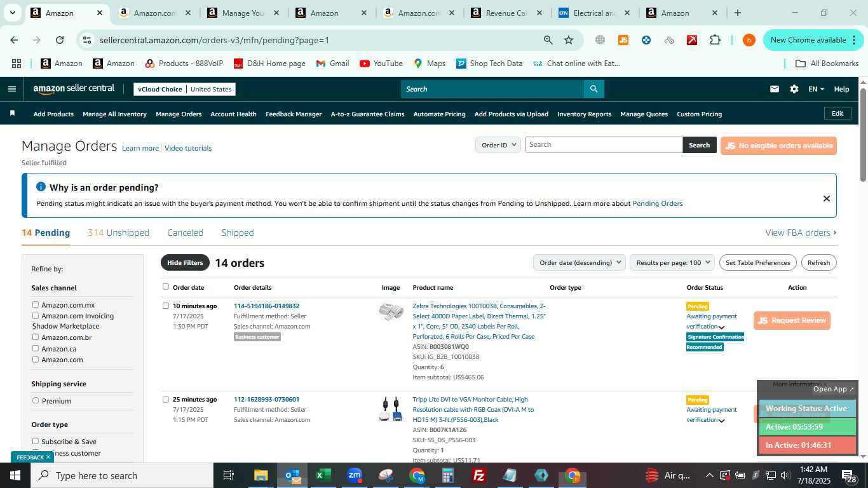The image size is (868, 488).
Task: Open A-to-z Guarantee Claims menu item
Action: point(367,114)
